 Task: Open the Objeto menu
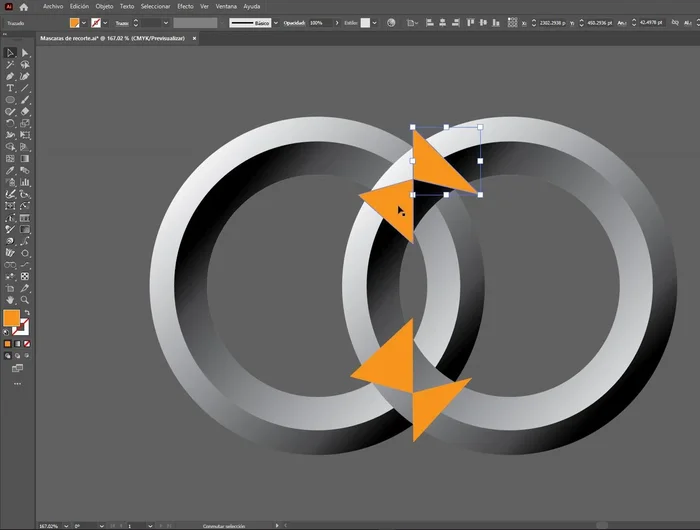[x=104, y=7]
